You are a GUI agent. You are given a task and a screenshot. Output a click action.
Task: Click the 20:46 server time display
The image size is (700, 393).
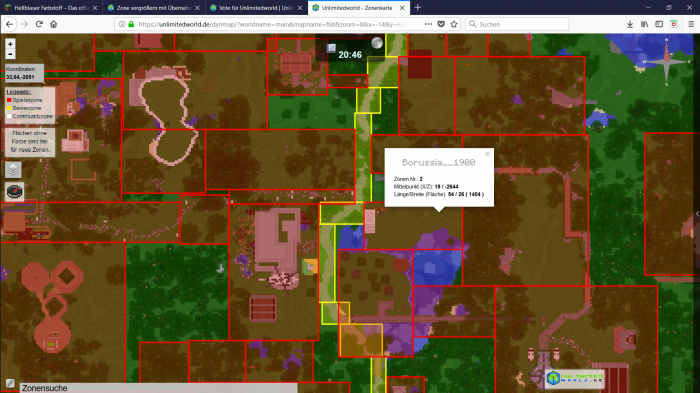coord(350,55)
